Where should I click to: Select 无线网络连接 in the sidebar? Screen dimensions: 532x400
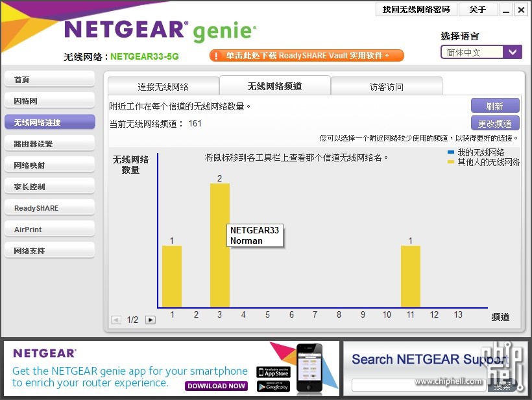(49, 123)
